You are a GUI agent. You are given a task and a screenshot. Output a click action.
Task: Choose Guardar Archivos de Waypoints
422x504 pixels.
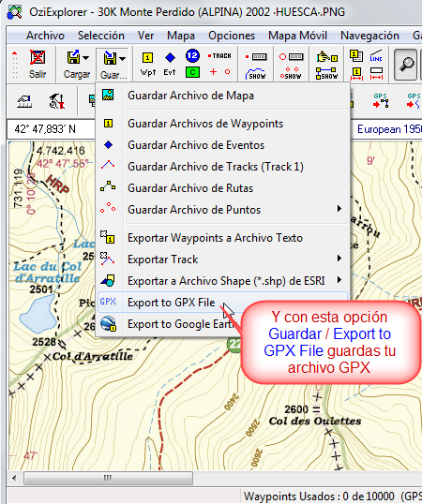[222, 124]
